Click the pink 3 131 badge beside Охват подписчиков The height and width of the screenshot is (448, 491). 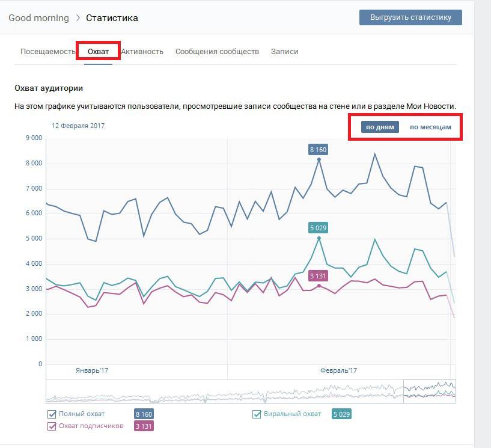(x=144, y=426)
